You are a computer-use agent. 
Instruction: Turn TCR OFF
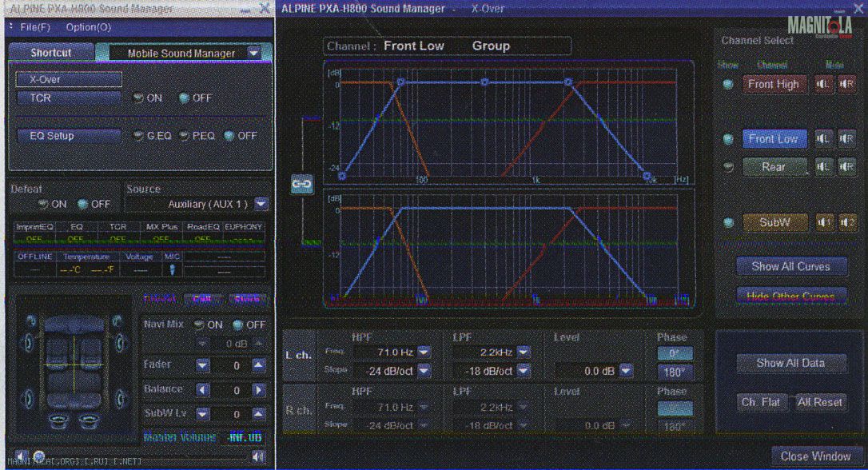pyautogui.click(x=185, y=98)
